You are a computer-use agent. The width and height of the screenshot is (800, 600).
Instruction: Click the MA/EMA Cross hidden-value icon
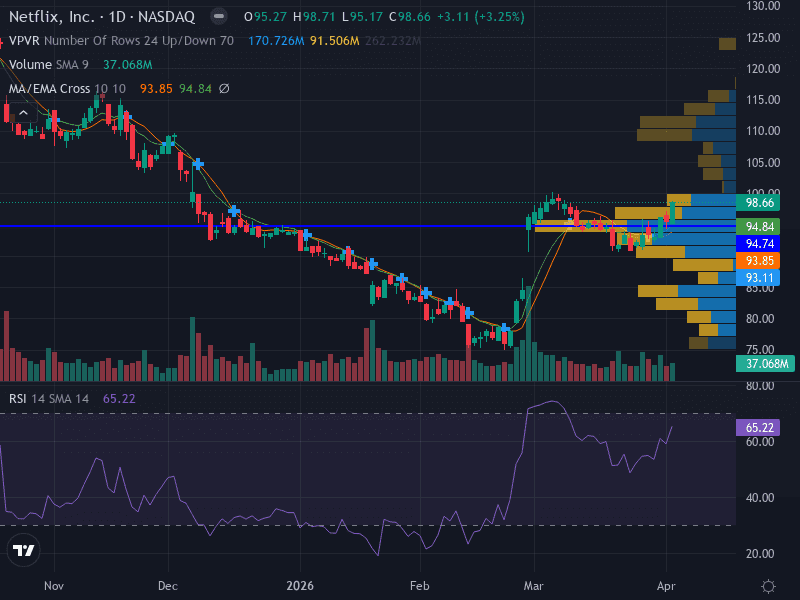click(x=223, y=89)
